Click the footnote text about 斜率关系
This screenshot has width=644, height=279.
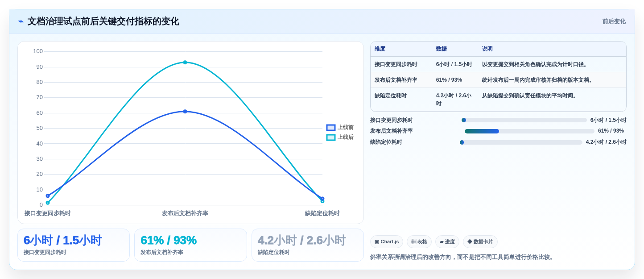point(462,258)
